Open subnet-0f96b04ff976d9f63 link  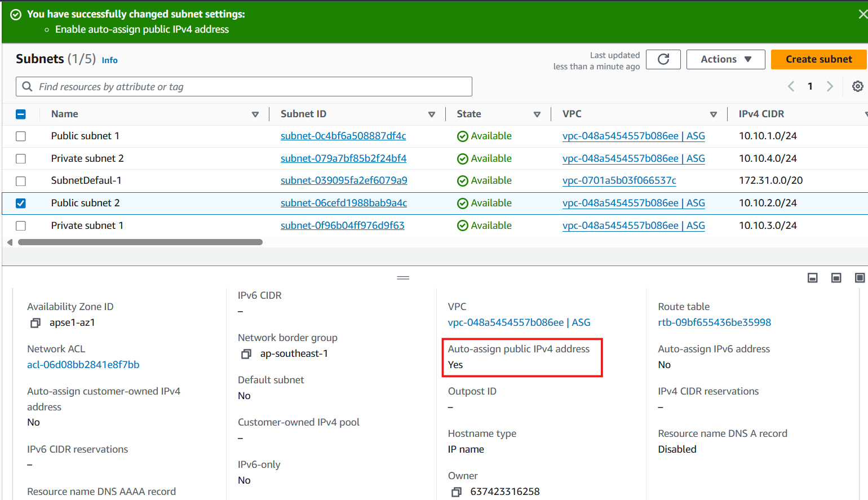[x=343, y=225]
